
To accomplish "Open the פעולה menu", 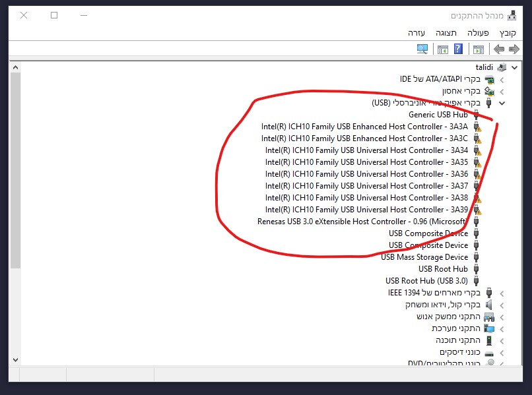I will coord(478,33).
